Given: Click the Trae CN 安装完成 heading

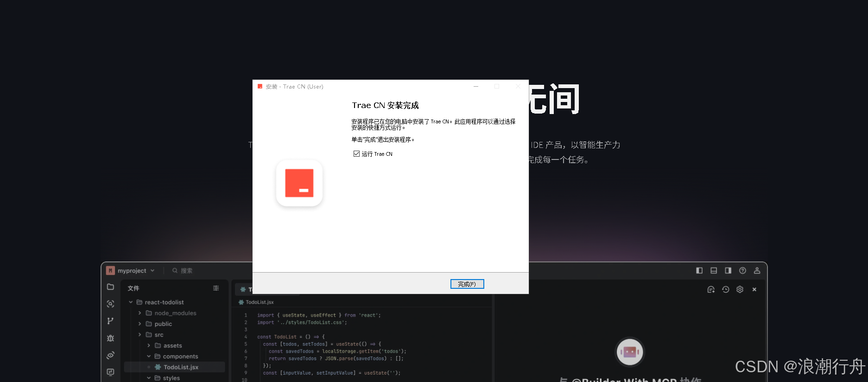Looking at the screenshot, I should 386,106.
